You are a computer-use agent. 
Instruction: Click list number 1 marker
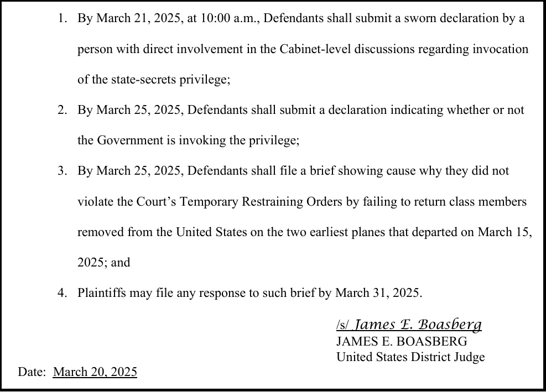[62, 19]
